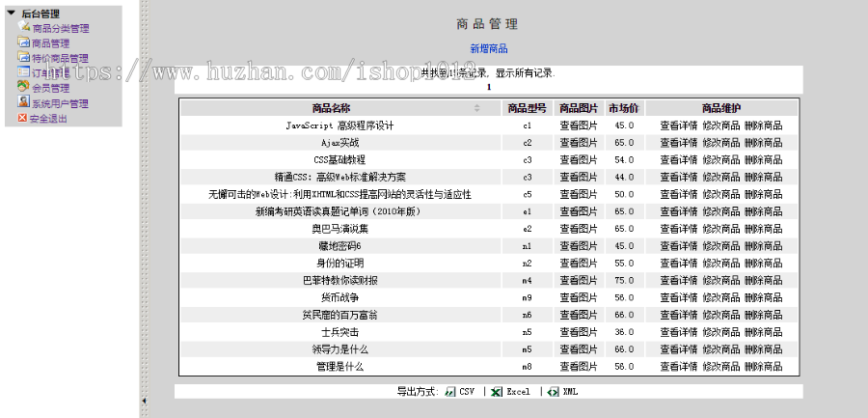Edit product 管理是什么
Screen dimensions: 868x418
pyautogui.click(x=720, y=367)
